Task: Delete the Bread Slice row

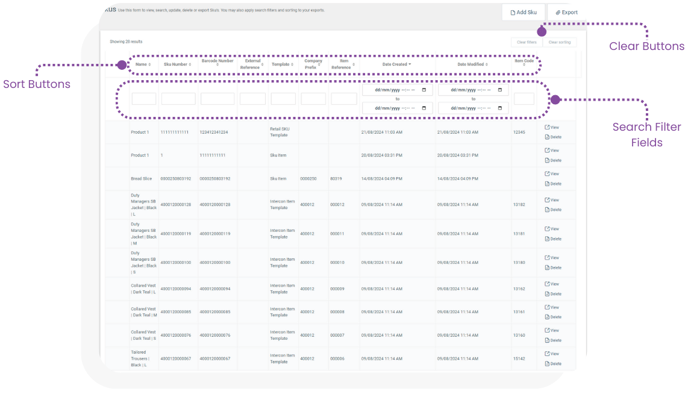Action: [553, 183]
